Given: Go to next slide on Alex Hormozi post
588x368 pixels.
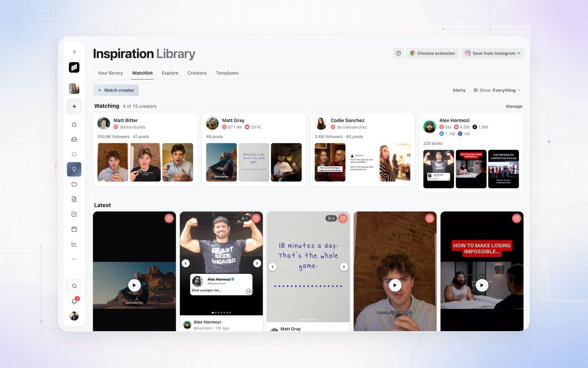Looking at the screenshot, I should tap(257, 263).
